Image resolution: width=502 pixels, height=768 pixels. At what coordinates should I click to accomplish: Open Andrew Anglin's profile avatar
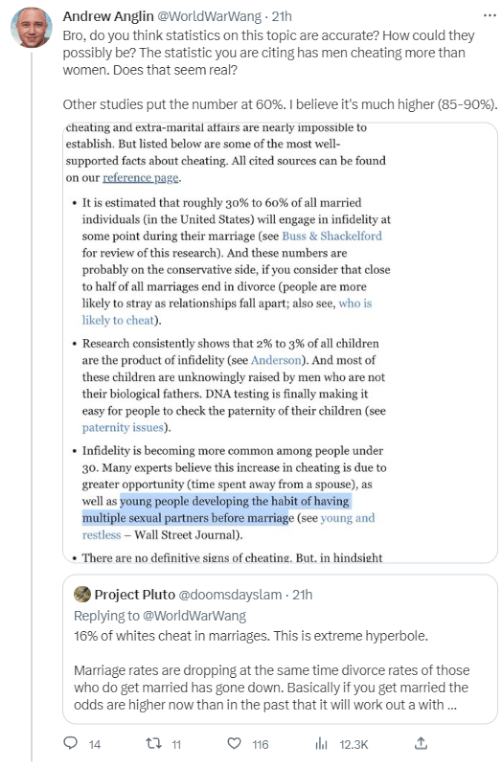tap(31, 27)
